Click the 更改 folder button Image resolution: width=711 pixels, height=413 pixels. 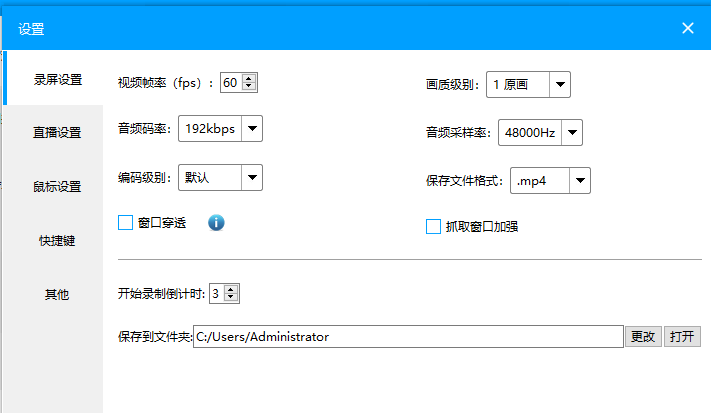coord(643,336)
